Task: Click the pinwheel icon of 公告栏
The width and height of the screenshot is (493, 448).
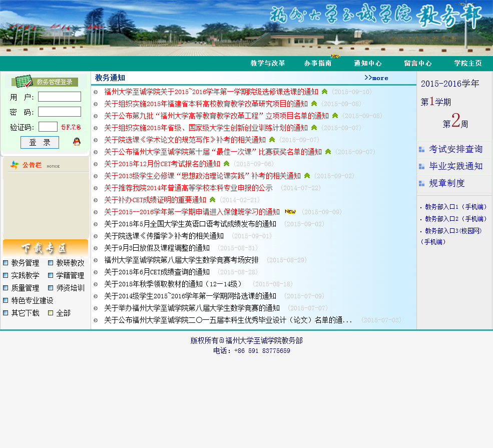Action: pos(15,165)
